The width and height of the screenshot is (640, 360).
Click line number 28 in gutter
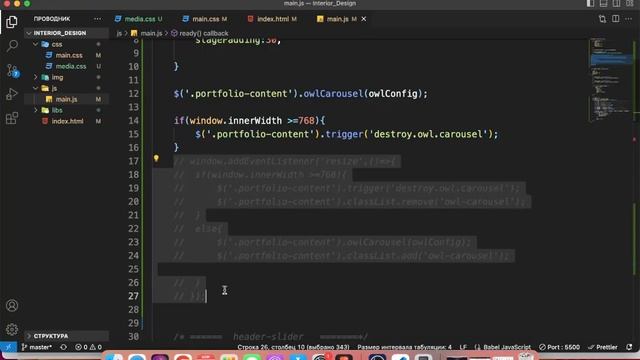[133, 309]
